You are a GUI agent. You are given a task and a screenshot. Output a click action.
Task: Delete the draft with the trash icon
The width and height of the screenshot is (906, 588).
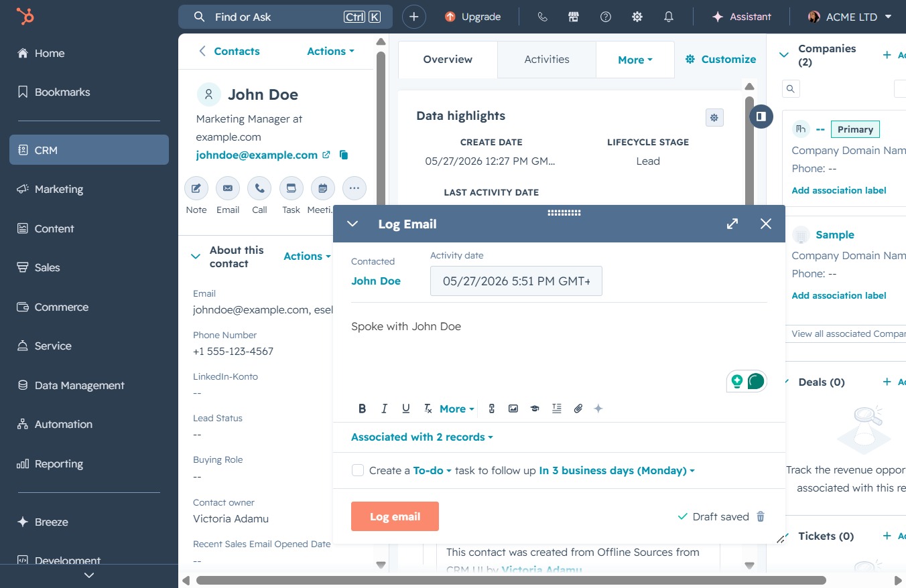pos(761,516)
